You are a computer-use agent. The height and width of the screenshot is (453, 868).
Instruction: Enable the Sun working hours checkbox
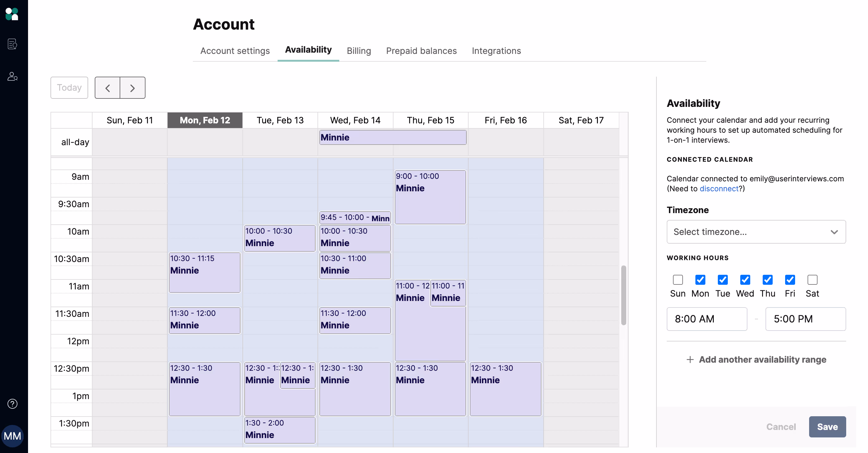tap(678, 279)
